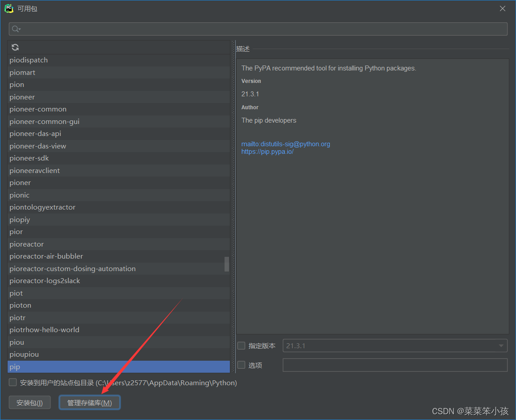
Task: Focus the package search field
Action: click(x=258, y=29)
